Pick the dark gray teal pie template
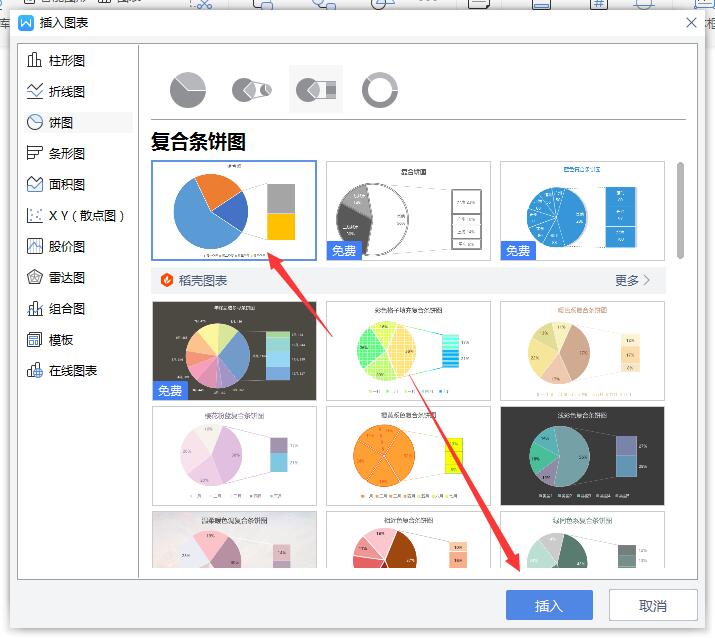The width and height of the screenshot is (715, 638). (x=582, y=456)
